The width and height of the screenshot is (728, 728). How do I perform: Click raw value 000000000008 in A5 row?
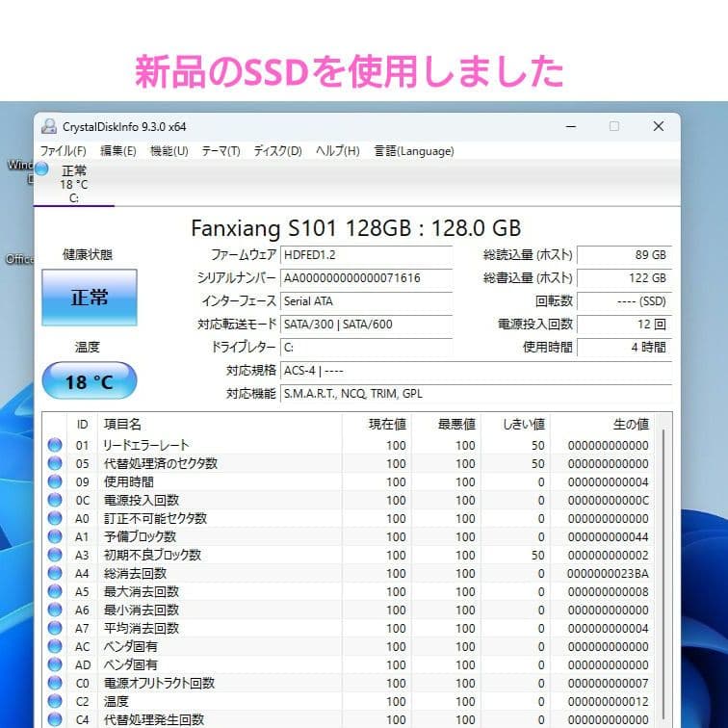(608, 591)
